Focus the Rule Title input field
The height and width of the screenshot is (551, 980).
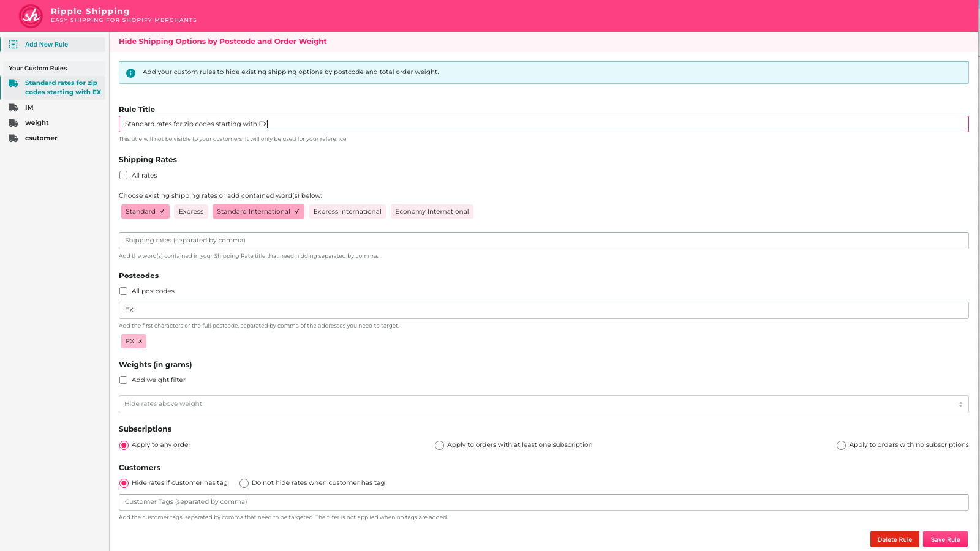543,124
